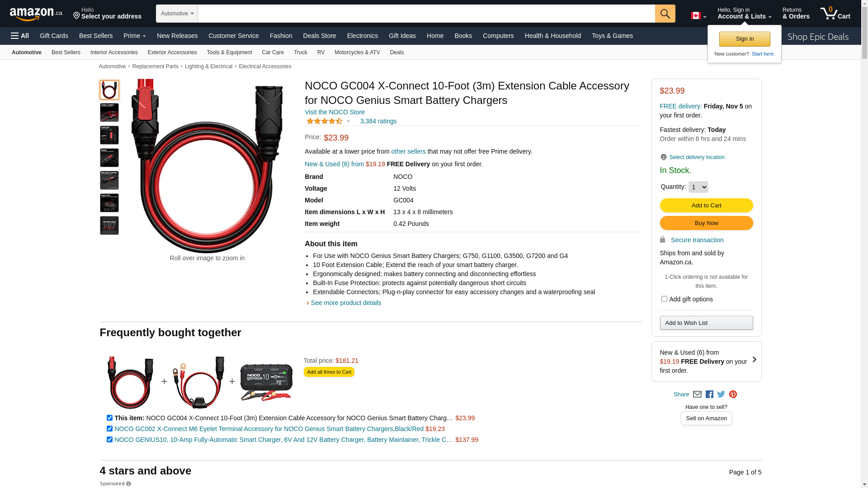Uncheck the NOCO GC002 eyelet terminal item
The width and height of the screenshot is (868, 488).
tap(109, 429)
